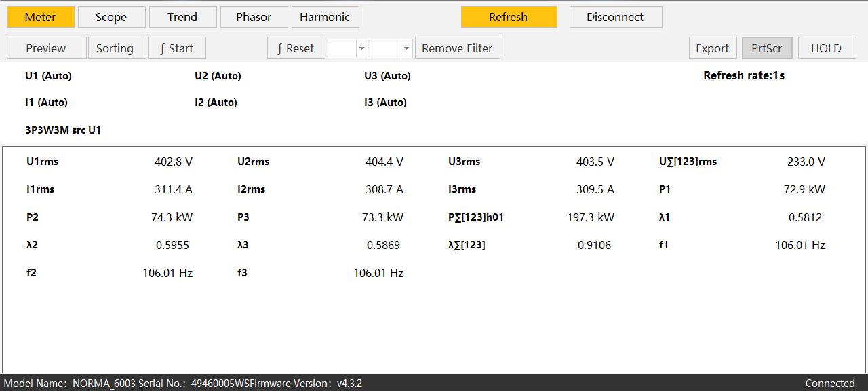Select the f3 frequency label
Screen dimensions: 868x391
(242, 273)
